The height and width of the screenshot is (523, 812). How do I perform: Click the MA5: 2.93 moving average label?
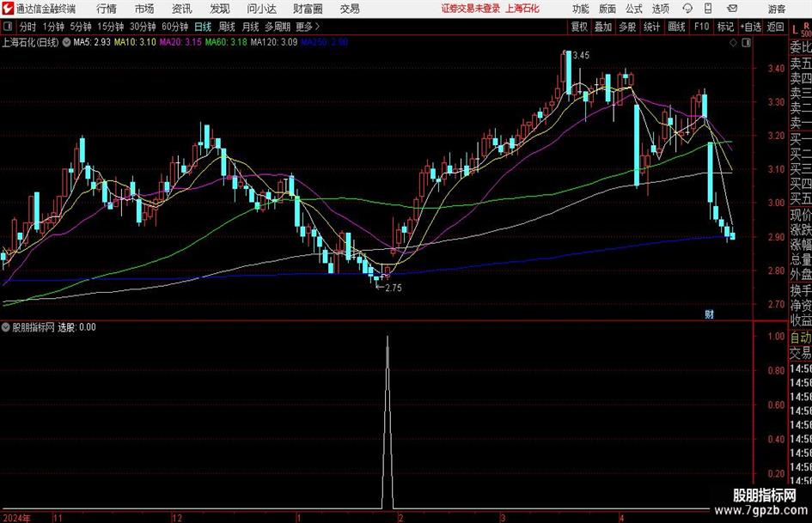[x=92, y=42]
